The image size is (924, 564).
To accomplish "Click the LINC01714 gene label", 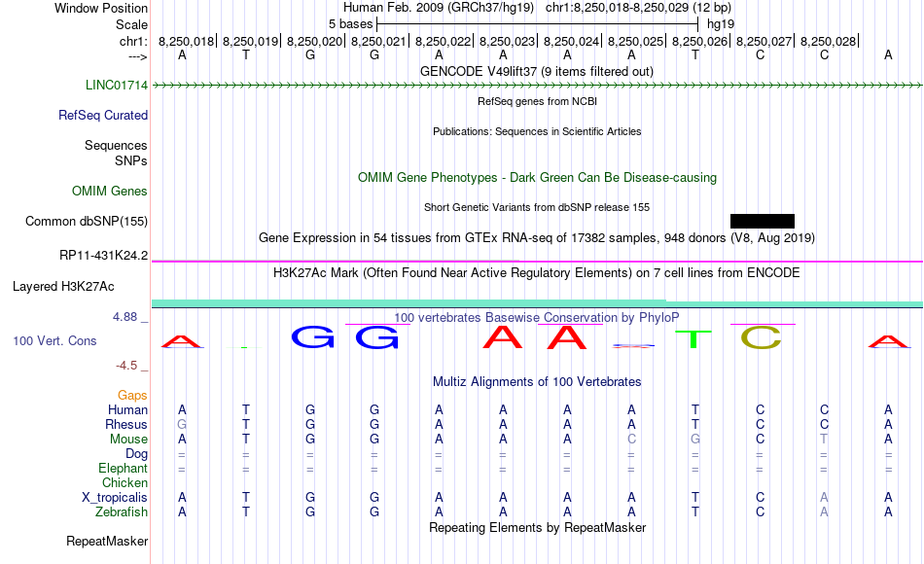I will [117, 85].
